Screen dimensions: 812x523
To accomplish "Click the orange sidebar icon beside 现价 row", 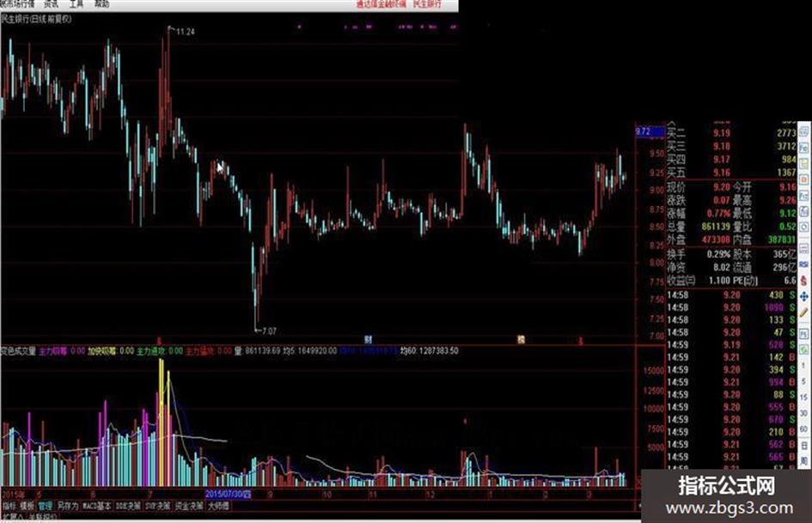I will pos(803,179).
